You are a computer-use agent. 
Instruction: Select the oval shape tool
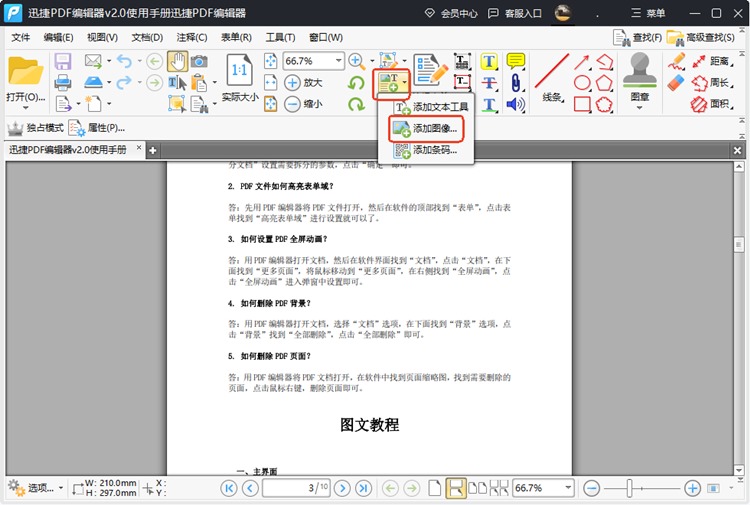(582, 83)
